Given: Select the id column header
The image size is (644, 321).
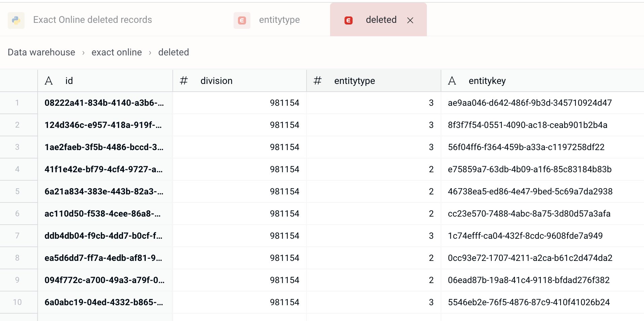Looking at the screenshot, I should [105, 81].
